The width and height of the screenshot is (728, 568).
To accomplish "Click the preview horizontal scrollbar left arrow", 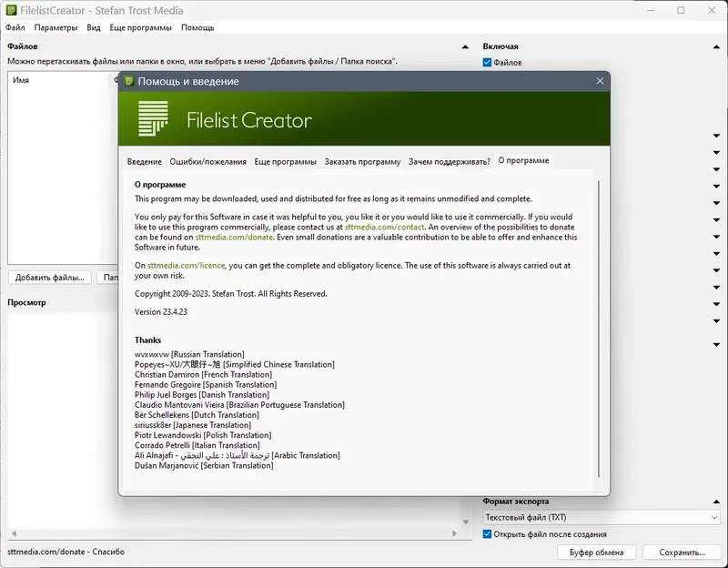I will tap(14, 533).
